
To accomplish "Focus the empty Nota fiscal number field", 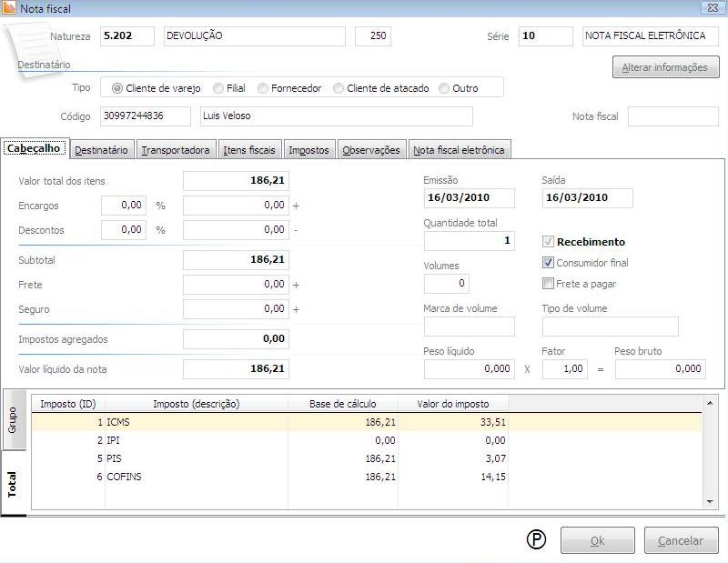I will tap(673, 116).
